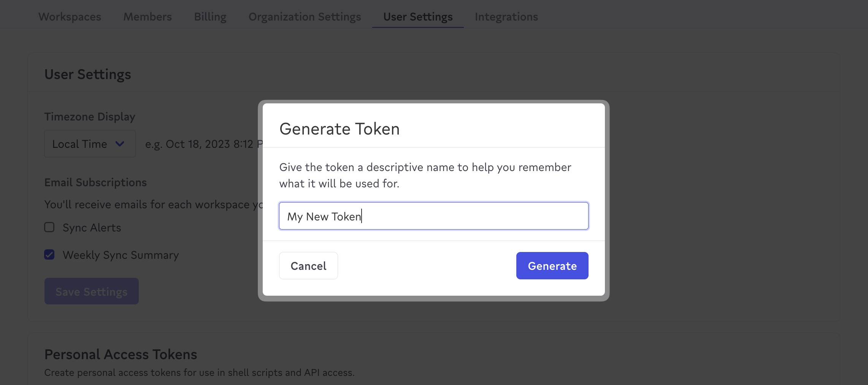Image resolution: width=868 pixels, height=385 pixels.
Task: Switch to the Workspaces tab
Action: point(70,17)
